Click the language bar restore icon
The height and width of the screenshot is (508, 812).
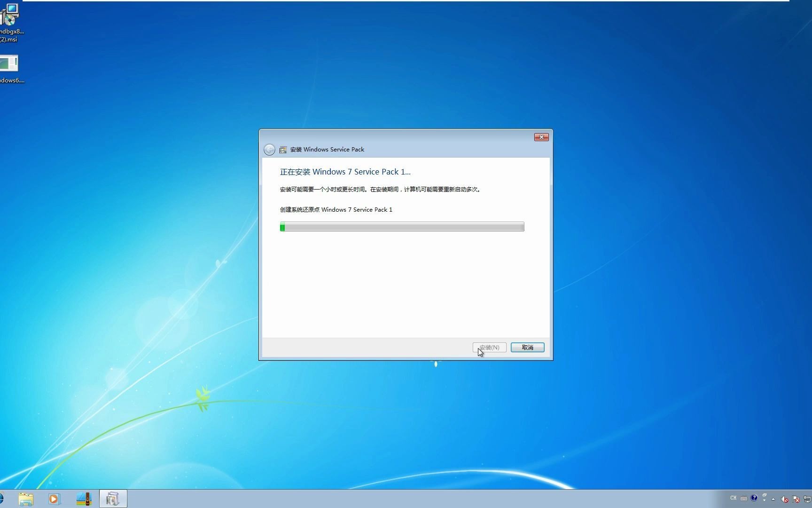pyautogui.click(x=765, y=495)
